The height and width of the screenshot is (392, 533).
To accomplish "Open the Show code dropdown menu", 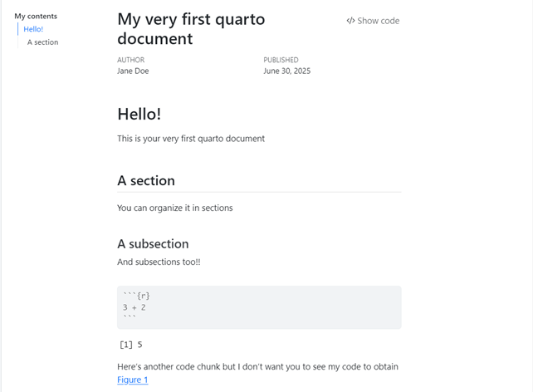I will pyautogui.click(x=373, y=21).
